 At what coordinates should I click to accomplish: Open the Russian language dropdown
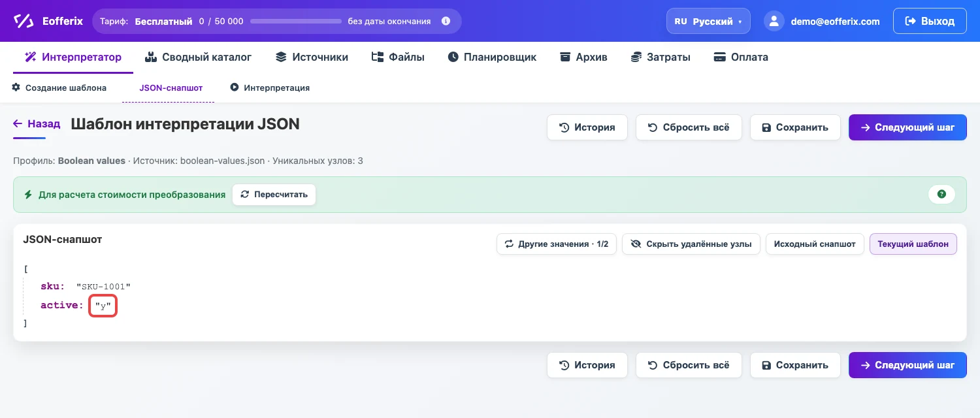tap(708, 21)
